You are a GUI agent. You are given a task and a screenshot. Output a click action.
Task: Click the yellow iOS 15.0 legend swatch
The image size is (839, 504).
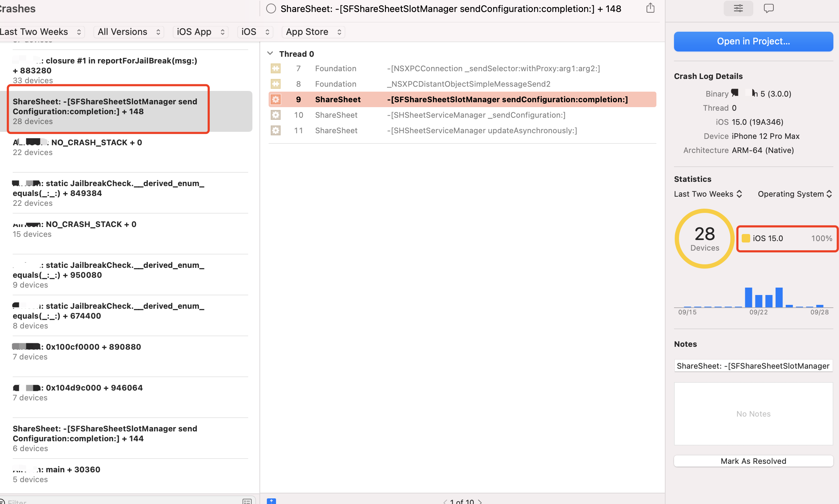(746, 238)
